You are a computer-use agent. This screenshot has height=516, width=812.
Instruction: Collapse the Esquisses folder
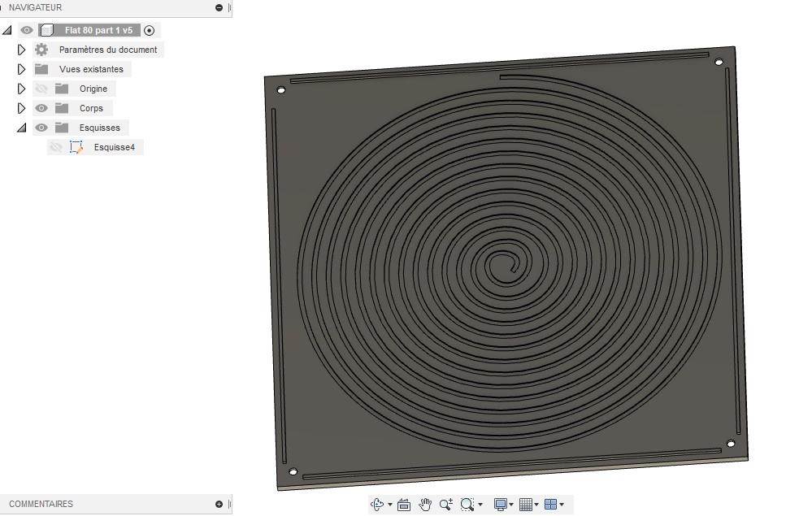(x=21, y=128)
